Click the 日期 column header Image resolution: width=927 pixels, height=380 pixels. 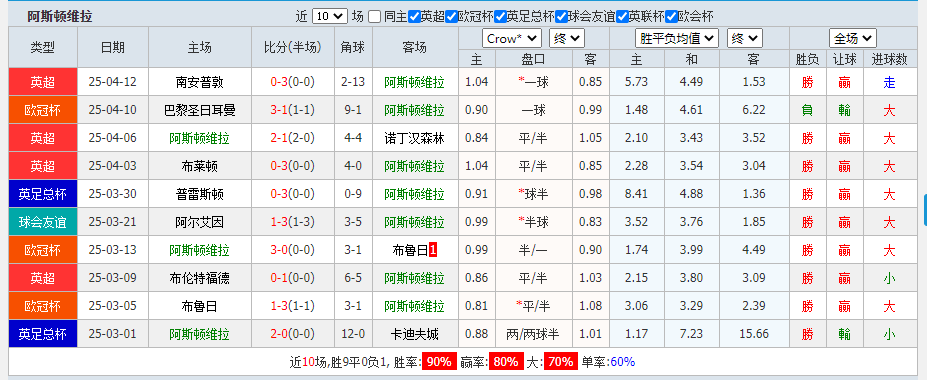(113, 47)
